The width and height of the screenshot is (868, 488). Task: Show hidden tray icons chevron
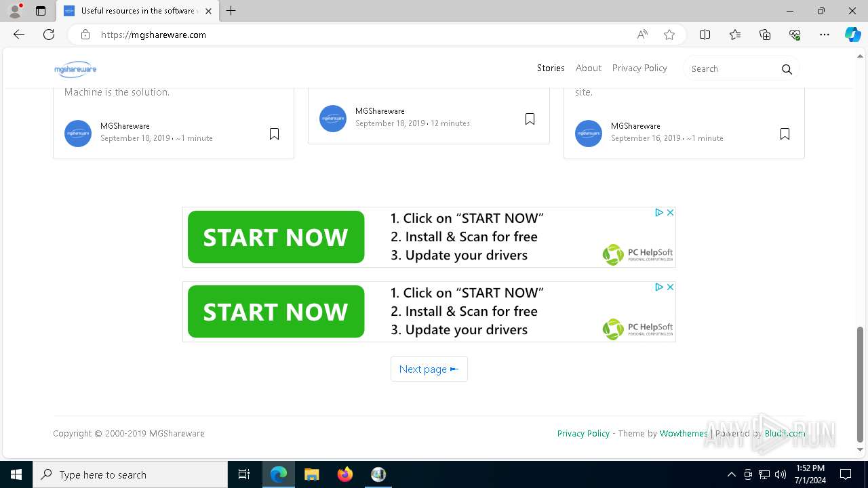pyautogui.click(x=731, y=474)
